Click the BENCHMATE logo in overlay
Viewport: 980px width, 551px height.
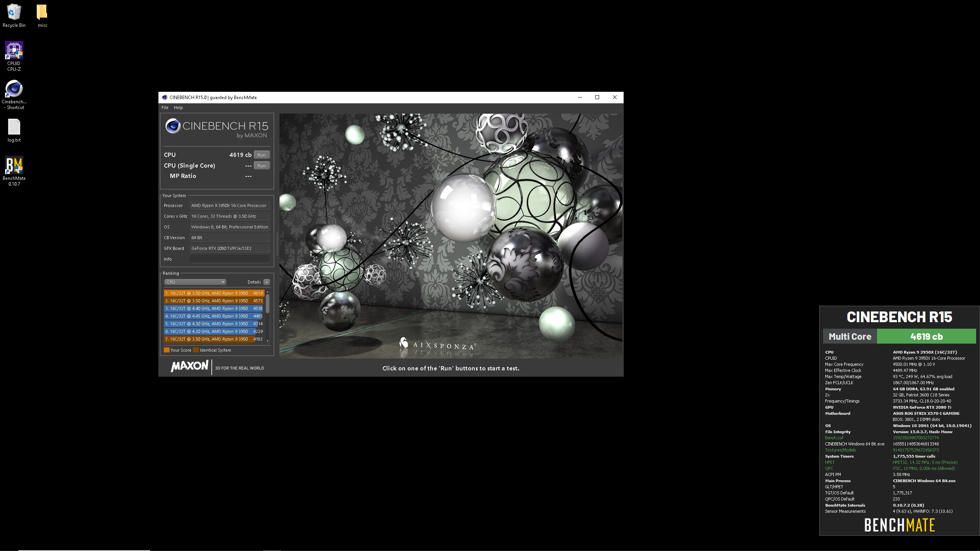coord(899,525)
